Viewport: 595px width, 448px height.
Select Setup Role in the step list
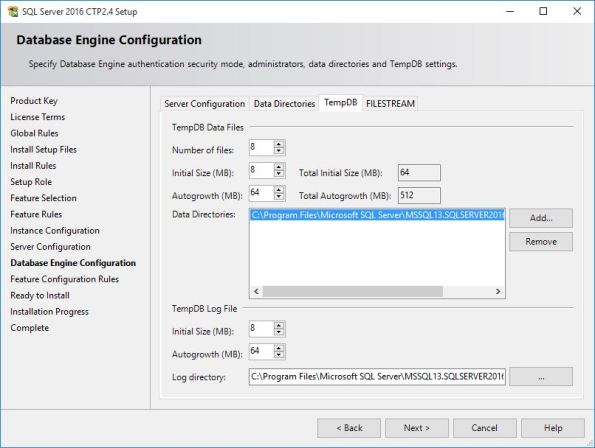pos(31,182)
